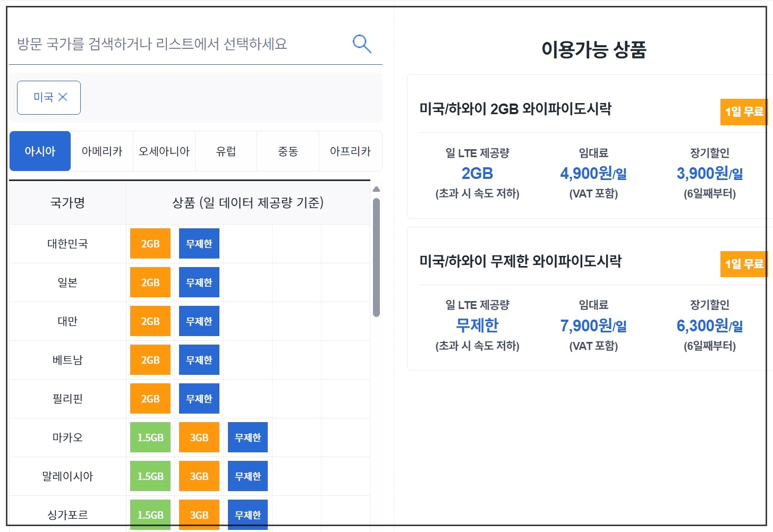Click the 1일 무료 badge on the 2GB product
773x532 pixels.
(744, 112)
